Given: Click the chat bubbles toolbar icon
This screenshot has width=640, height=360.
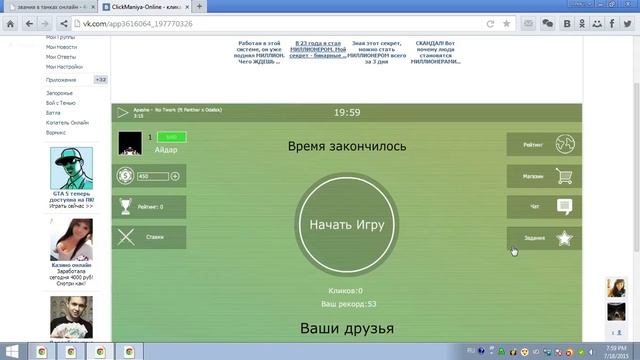Looking at the screenshot, I should click(x=548, y=24).
